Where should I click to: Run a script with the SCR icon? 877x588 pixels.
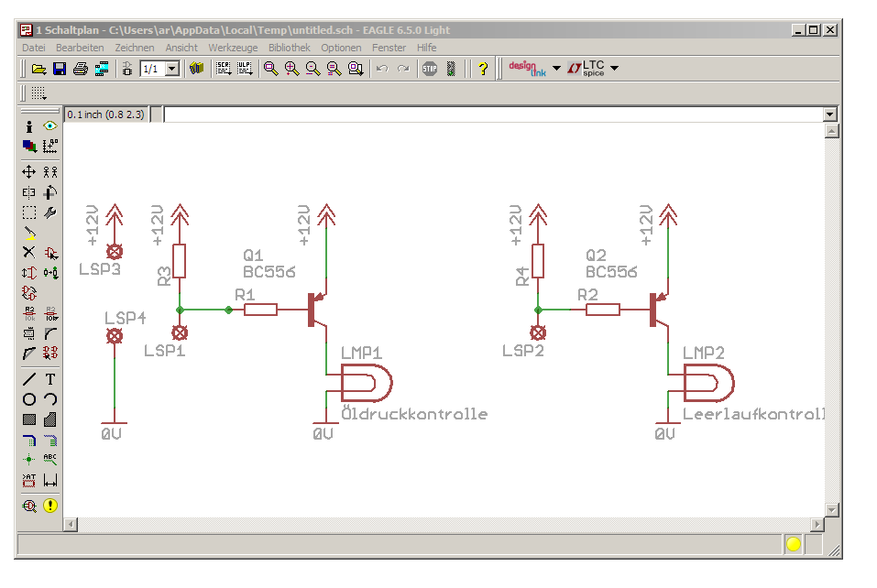coord(224,69)
